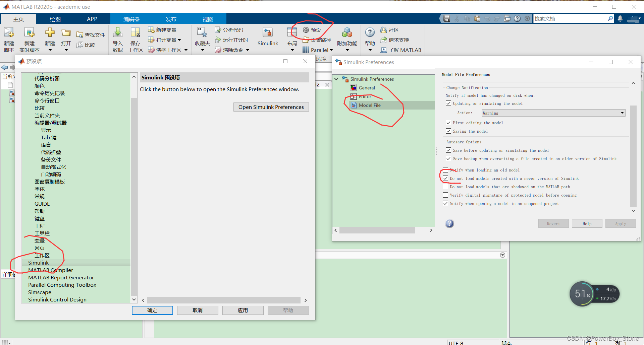The width and height of the screenshot is (644, 345).
Task: Click the New Script (新建脚本) icon
Action: click(9, 33)
